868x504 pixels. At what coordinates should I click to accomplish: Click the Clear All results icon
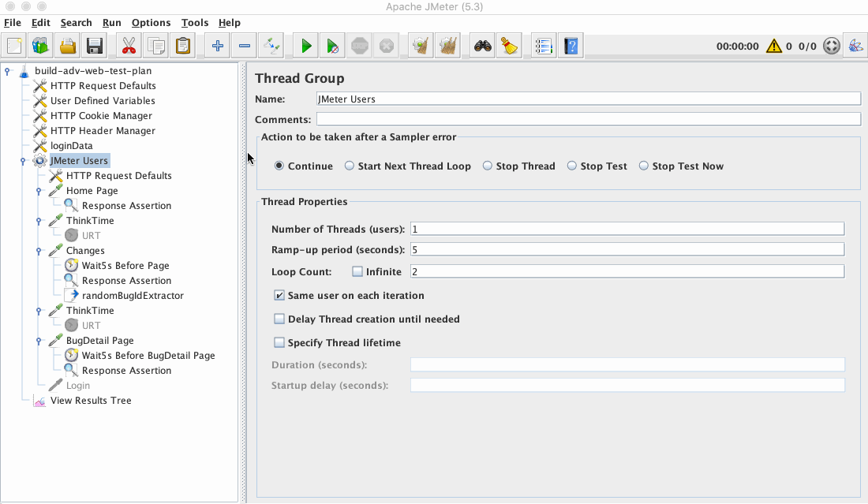tap(448, 46)
